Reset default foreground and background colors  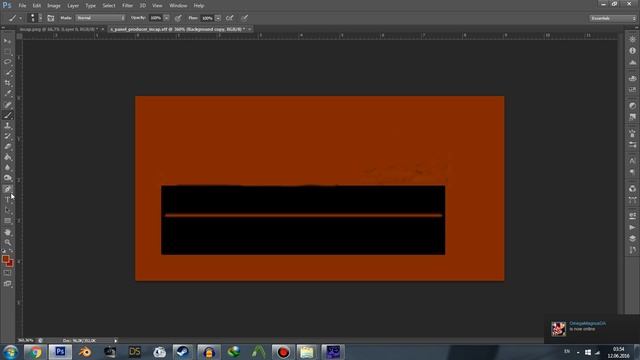click(x=4, y=251)
